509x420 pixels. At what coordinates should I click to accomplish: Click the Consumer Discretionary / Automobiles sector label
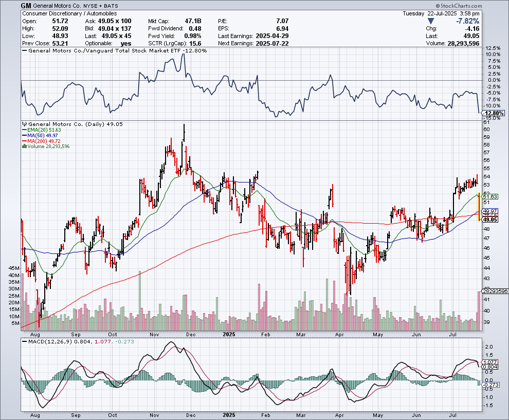69,14
